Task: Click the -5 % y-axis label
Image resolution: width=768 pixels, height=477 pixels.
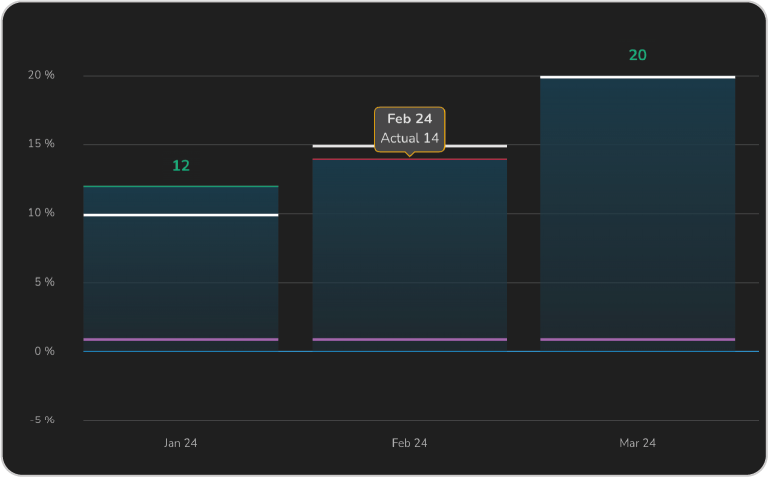Action: [x=41, y=420]
